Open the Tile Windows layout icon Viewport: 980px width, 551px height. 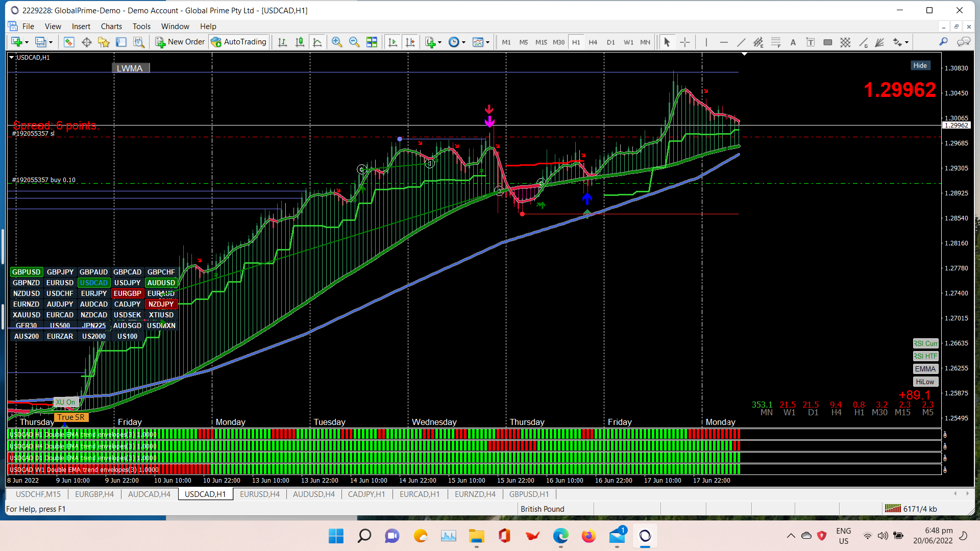[x=372, y=42]
